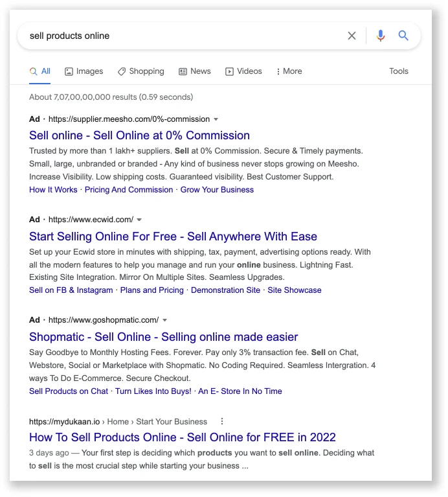Open the More search options menu

click(x=289, y=71)
